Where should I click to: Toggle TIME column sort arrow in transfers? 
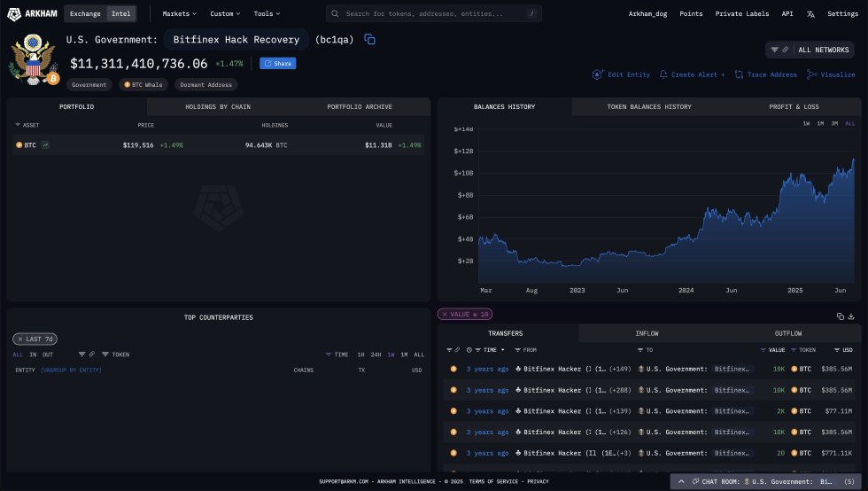[503, 350]
